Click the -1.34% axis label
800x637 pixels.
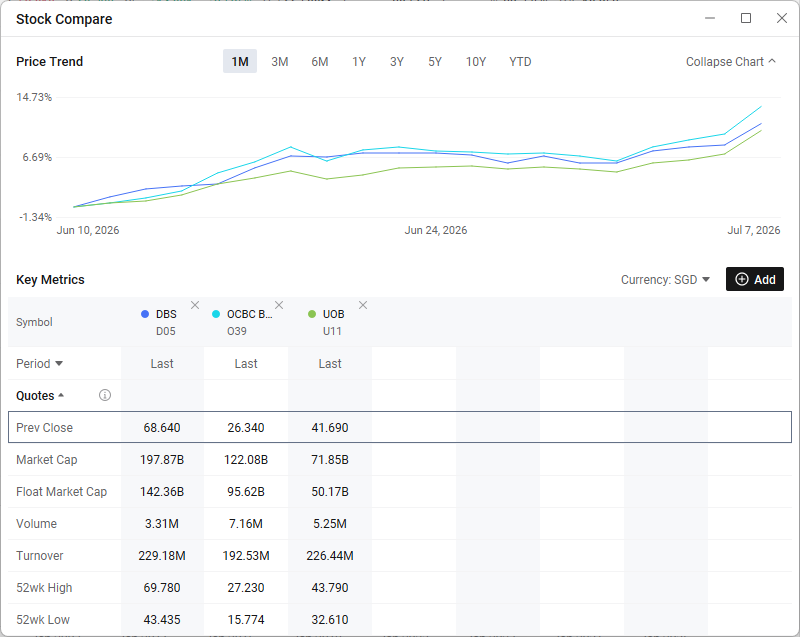[36, 217]
